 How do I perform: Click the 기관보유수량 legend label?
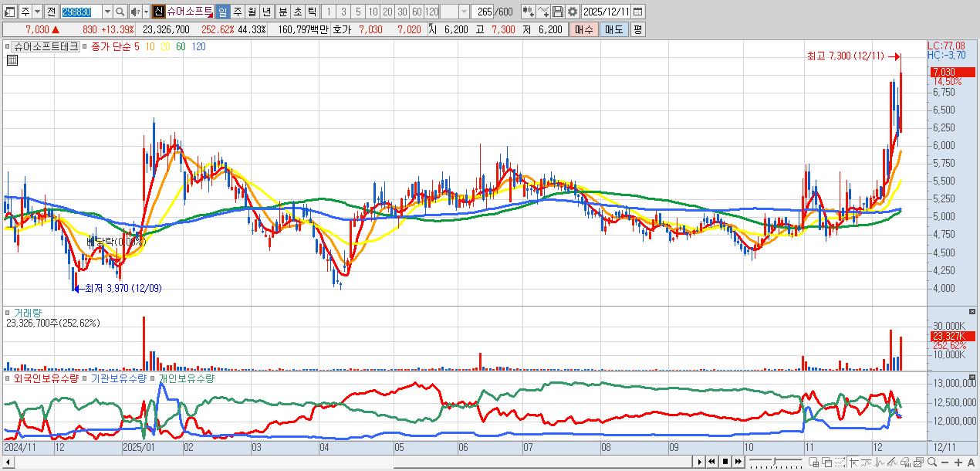118,379
